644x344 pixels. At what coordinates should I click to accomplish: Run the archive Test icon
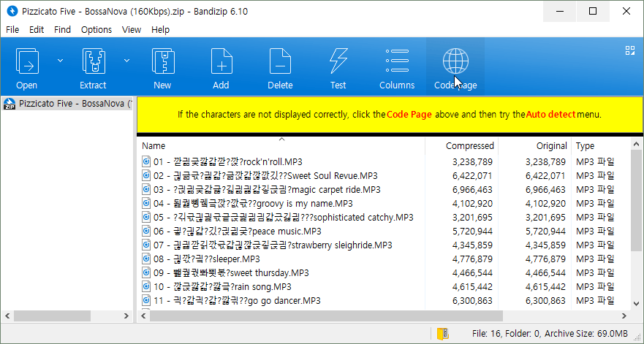[x=338, y=62]
